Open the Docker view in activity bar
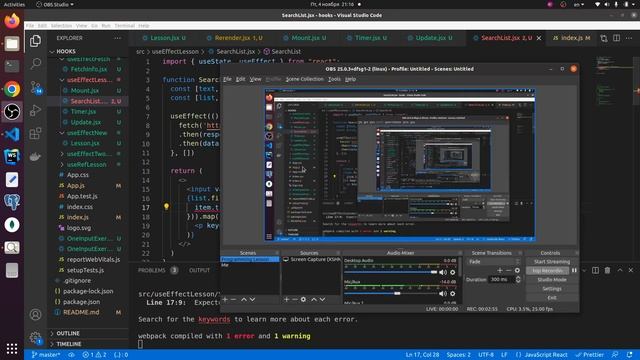 [x=36, y=156]
